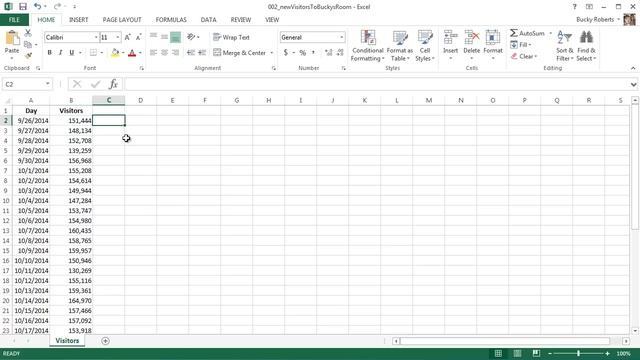Toggle Underline formatting
This screenshot has width=640, height=360.
pyautogui.click(x=72, y=53)
